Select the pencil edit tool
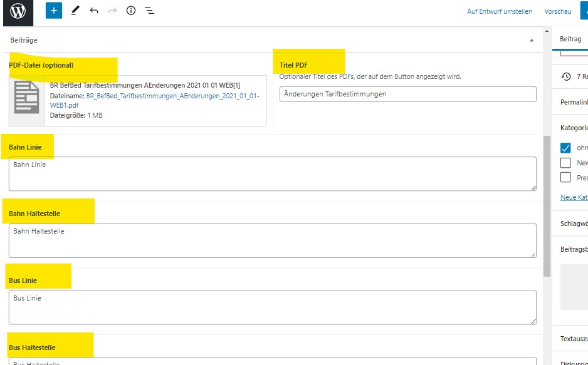Viewport: 588px width, 365px height. (75, 11)
